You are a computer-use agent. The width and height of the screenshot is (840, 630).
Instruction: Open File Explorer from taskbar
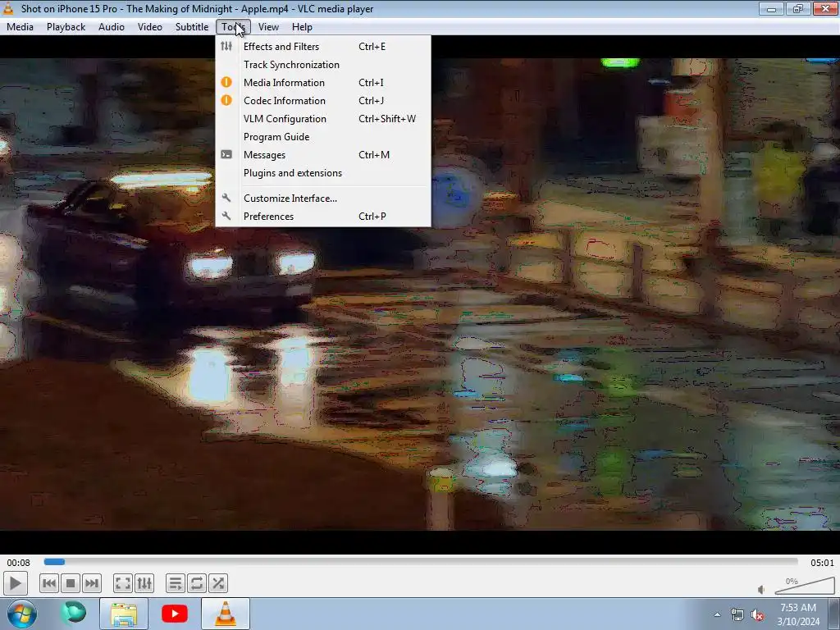click(x=124, y=614)
